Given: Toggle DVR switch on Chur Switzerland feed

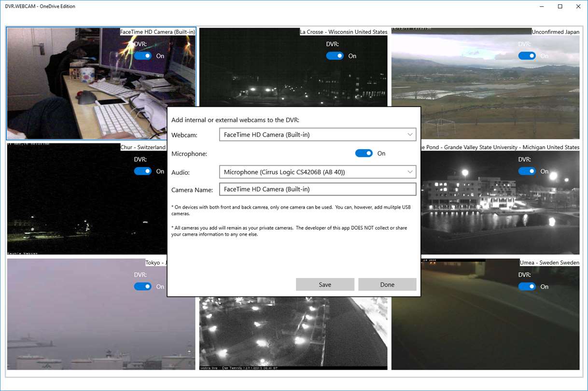Looking at the screenshot, I should tap(143, 171).
